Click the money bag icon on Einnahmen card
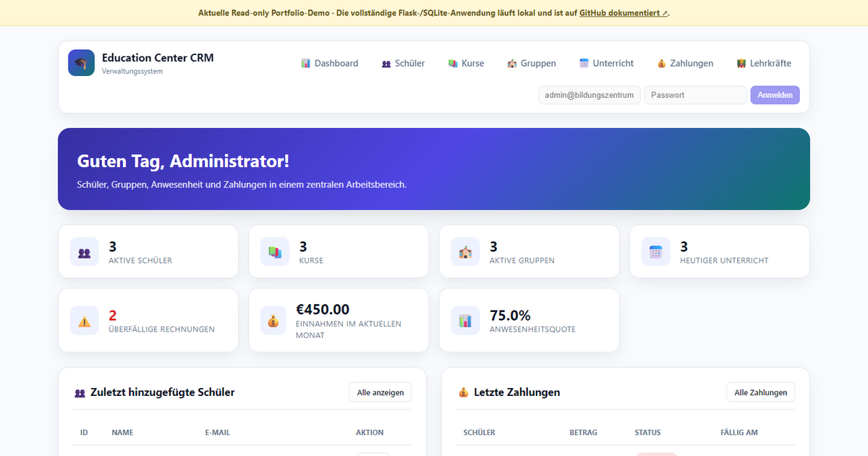The width and height of the screenshot is (868, 456). coord(275,321)
